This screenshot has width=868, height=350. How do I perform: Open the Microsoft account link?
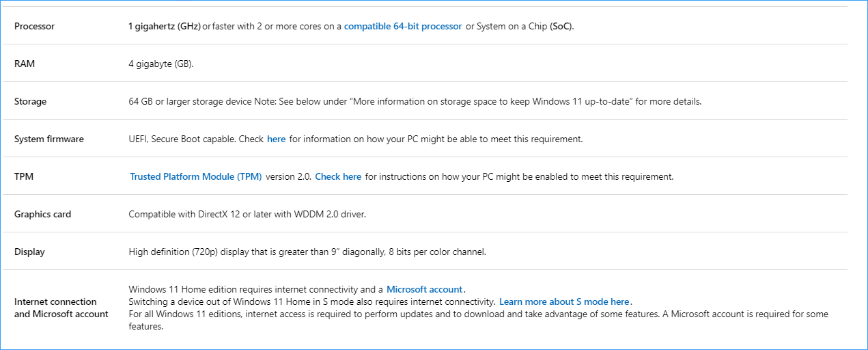point(425,289)
